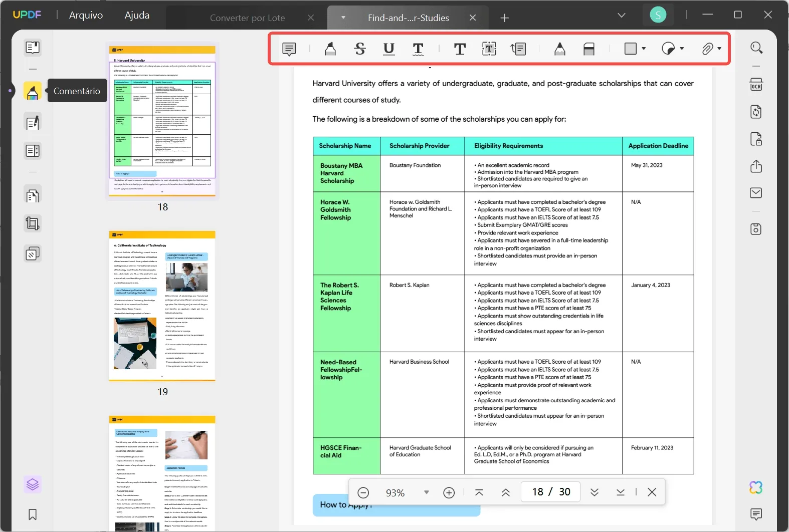Screen dimensions: 789x532
Task: Open the zoom level dropdown
Action: click(427, 492)
